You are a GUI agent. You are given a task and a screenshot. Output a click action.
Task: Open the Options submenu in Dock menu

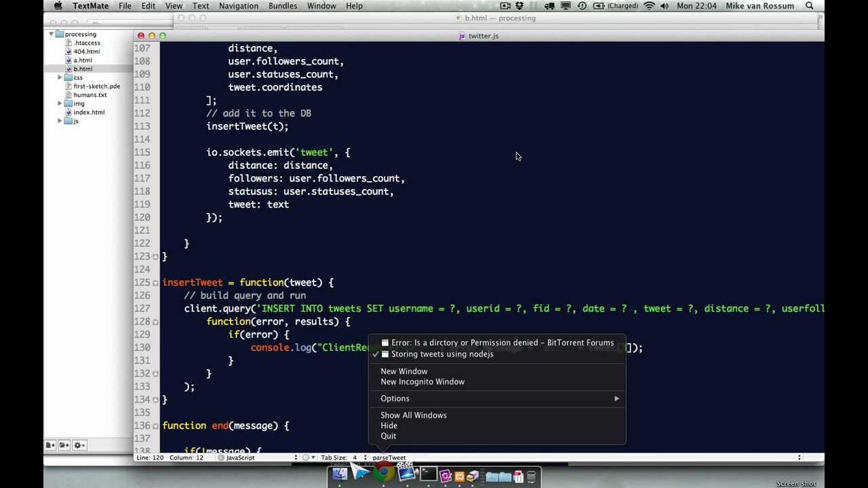point(496,399)
